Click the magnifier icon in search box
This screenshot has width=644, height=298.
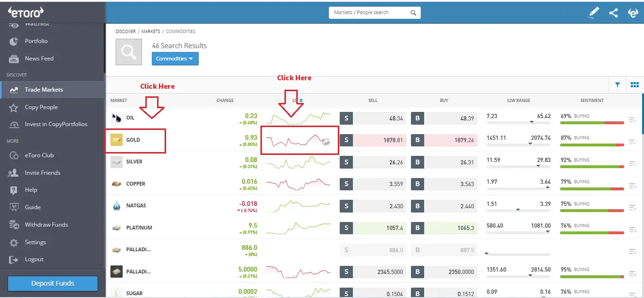413,13
